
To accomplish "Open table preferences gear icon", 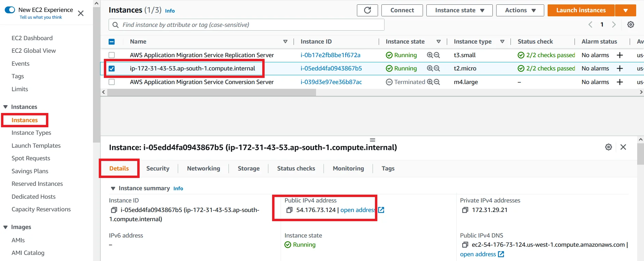I will [x=631, y=25].
